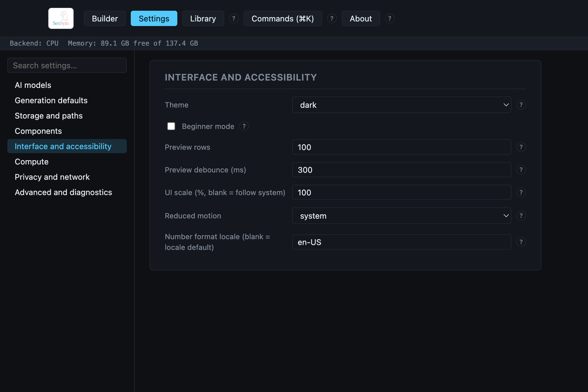Open Generation defaults section
The height and width of the screenshot is (392, 588).
pos(67,100)
